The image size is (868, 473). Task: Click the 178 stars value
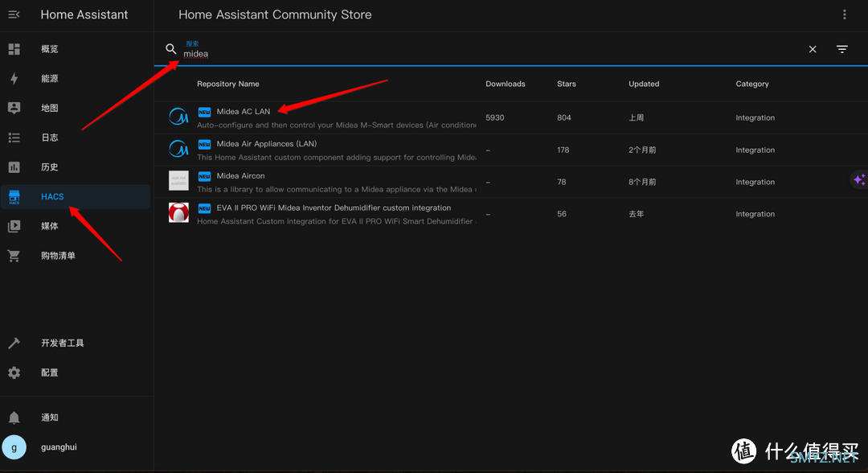(563, 150)
